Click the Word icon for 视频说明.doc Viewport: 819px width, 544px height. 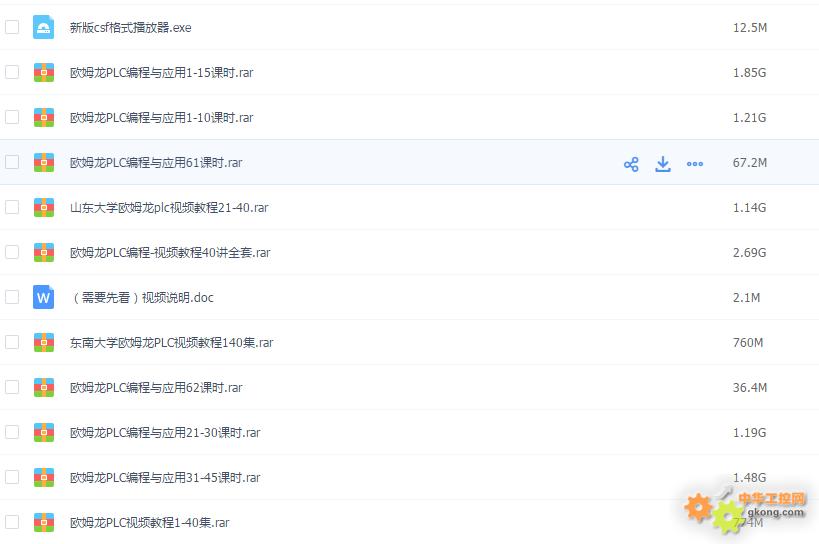click(x=43, y=297)
